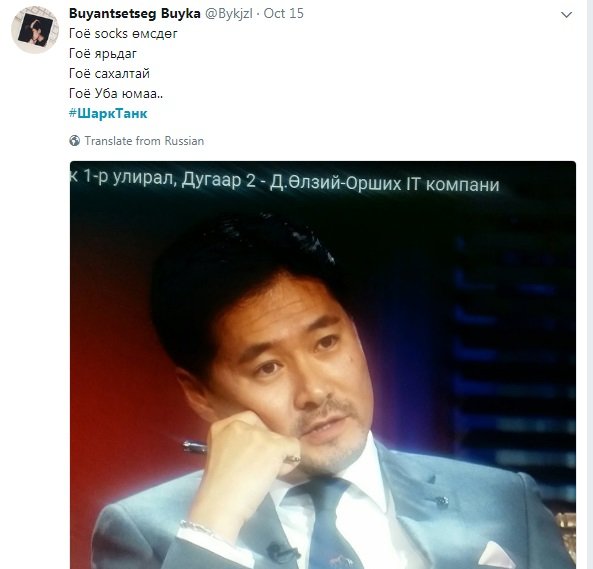The width and height of the screenshot is (593, 569).
Task: Click the tweet line 'Гоё socks өмсдөг'
Action: coord(123,34)
